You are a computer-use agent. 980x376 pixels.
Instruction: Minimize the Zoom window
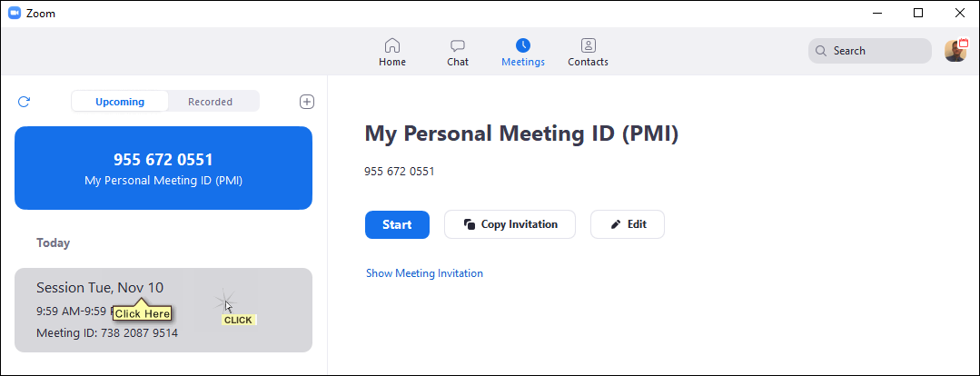(x=878, y=13)
